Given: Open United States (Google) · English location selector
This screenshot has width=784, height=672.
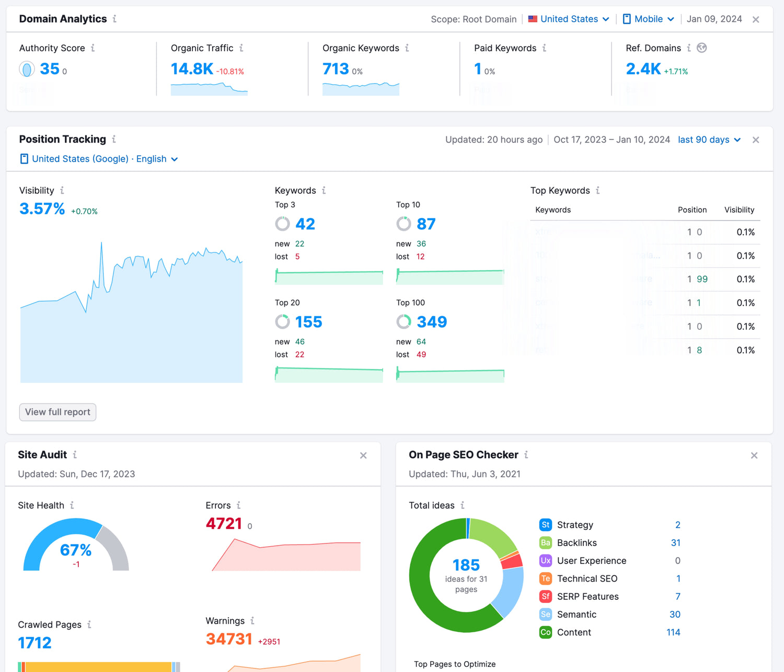Looking at the screenshot, I should [x=99, y=159].
